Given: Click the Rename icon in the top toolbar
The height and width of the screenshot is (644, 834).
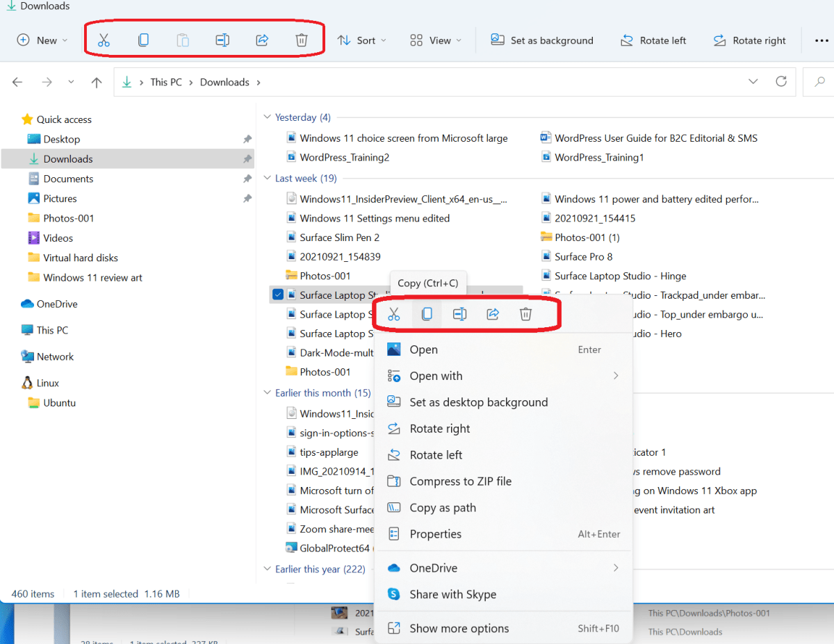Looking at the screenshot, I should (222, 40).
